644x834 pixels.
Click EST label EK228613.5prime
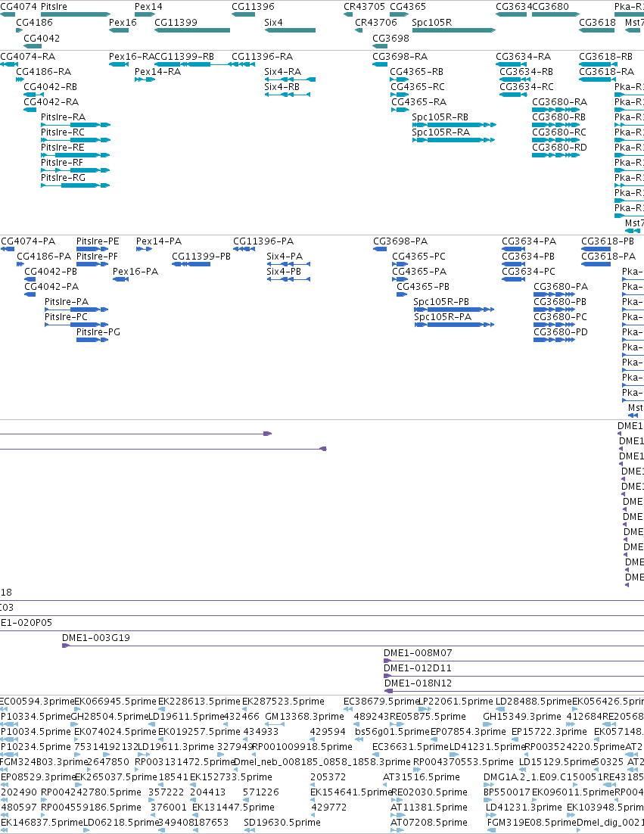tap(200, 701)
